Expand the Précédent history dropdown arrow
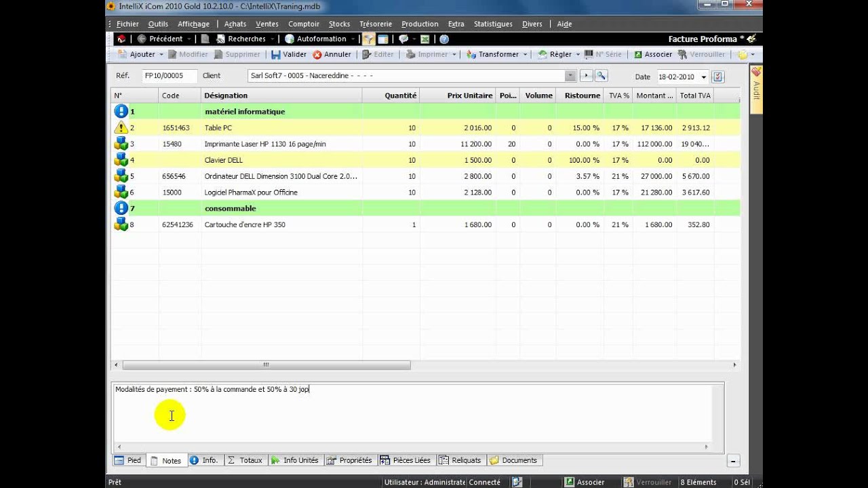This screenshot has width=868, height=488. tap(189, 39)
